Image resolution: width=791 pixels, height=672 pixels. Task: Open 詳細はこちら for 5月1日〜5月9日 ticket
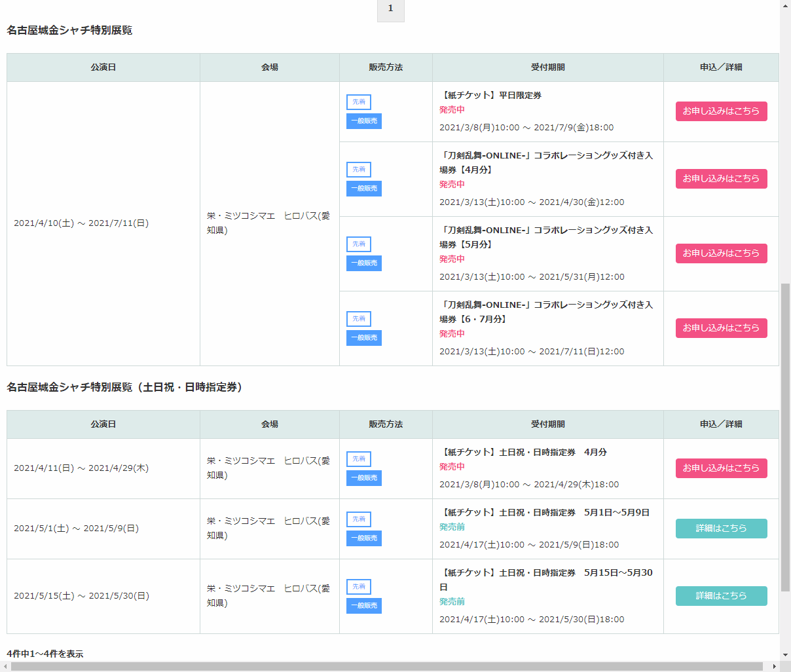(721, 529)
